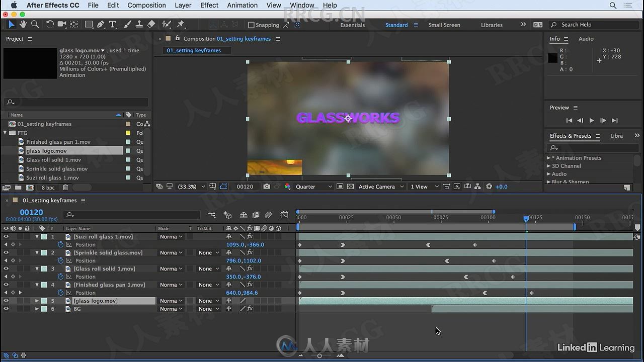
Task: Open the Layer menu
Action: point(183,5)
